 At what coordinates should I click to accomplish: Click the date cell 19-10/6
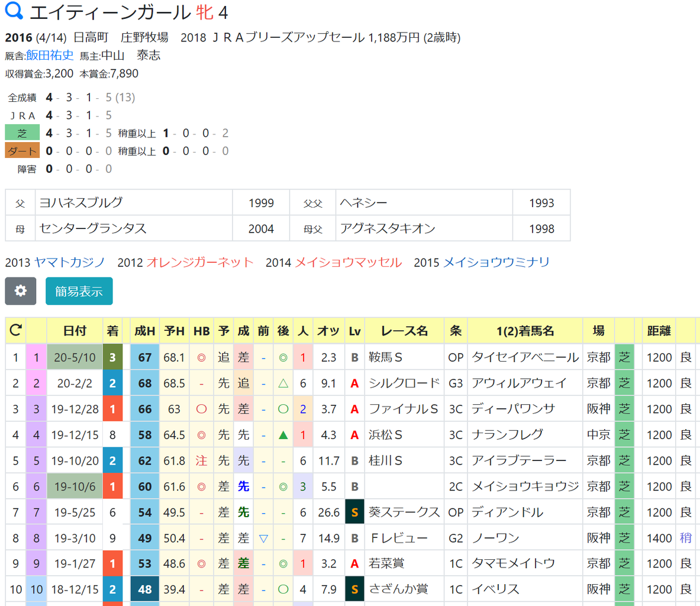coord(75,486)
